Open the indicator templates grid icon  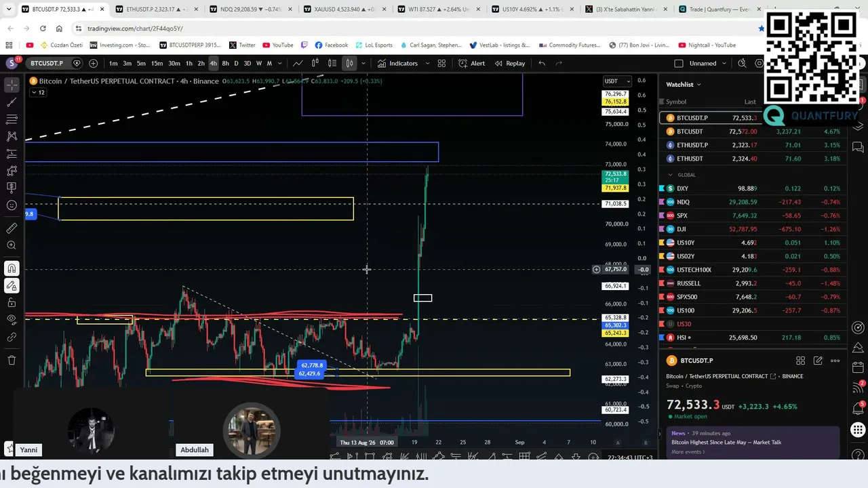click(441, 63)
